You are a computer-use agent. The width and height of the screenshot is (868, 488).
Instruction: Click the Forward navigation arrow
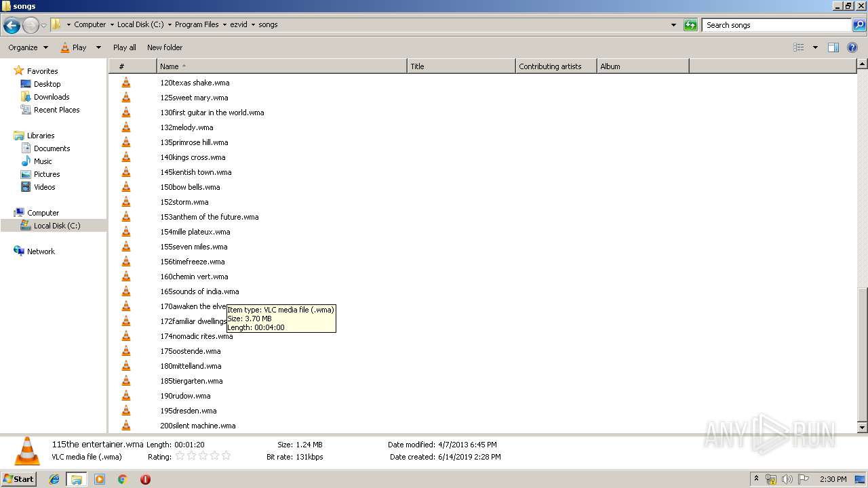tap(31, 25)
